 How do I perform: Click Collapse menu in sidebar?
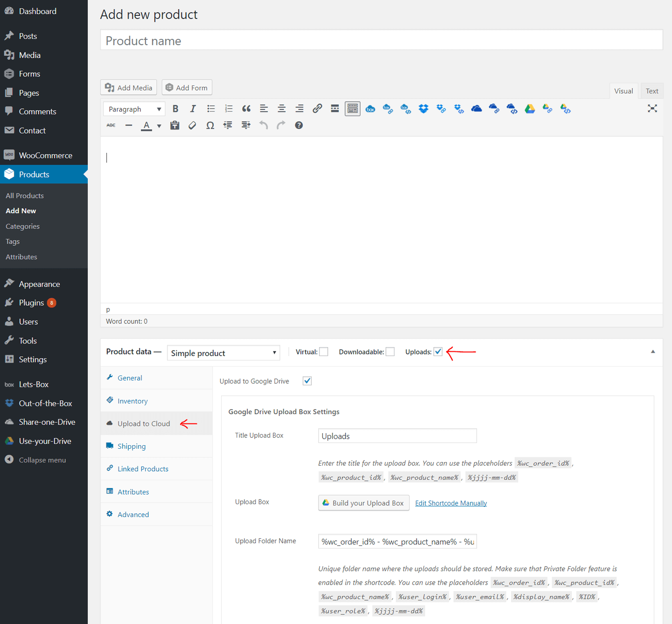click(44, 460)
